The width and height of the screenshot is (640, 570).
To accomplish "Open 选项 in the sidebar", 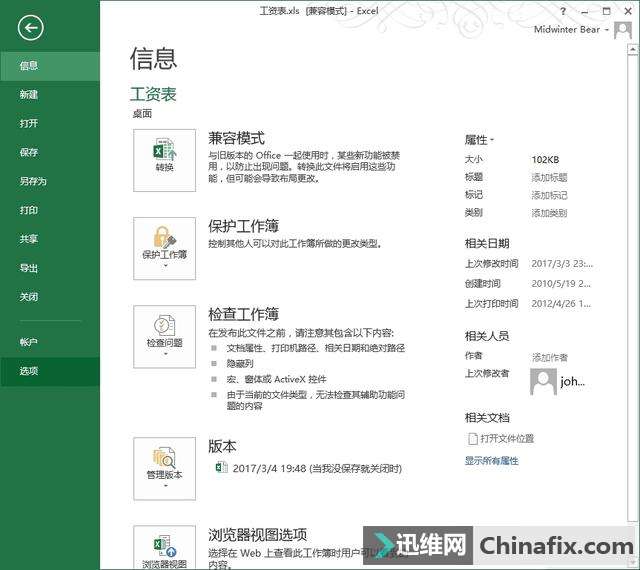I will [49, 371].
